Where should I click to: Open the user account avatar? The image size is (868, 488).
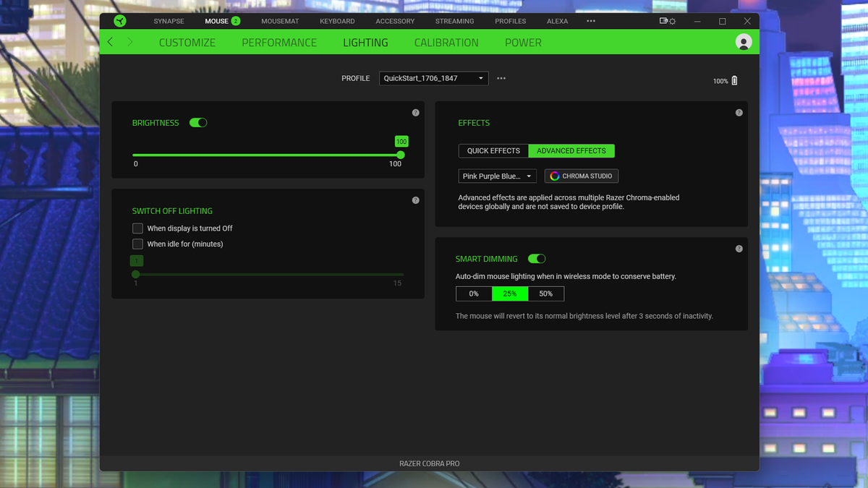743,42
